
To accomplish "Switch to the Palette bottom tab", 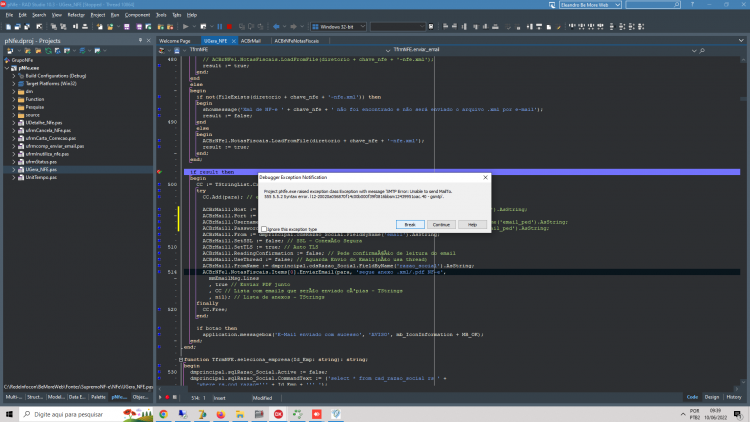I will [98, 397].
